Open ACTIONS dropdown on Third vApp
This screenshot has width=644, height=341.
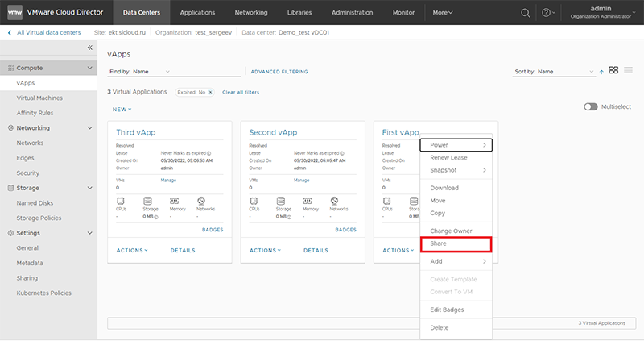[x=132, y=250]
